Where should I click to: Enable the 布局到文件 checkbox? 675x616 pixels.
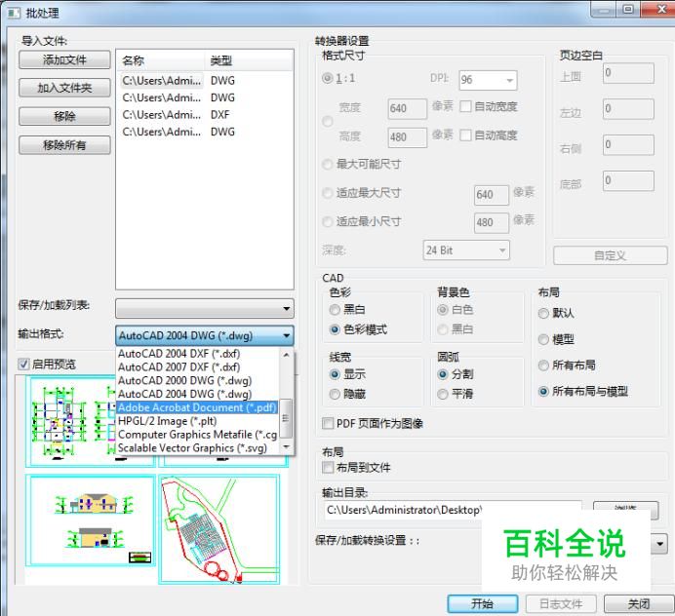pyautogui.click(x=328, y=467)
